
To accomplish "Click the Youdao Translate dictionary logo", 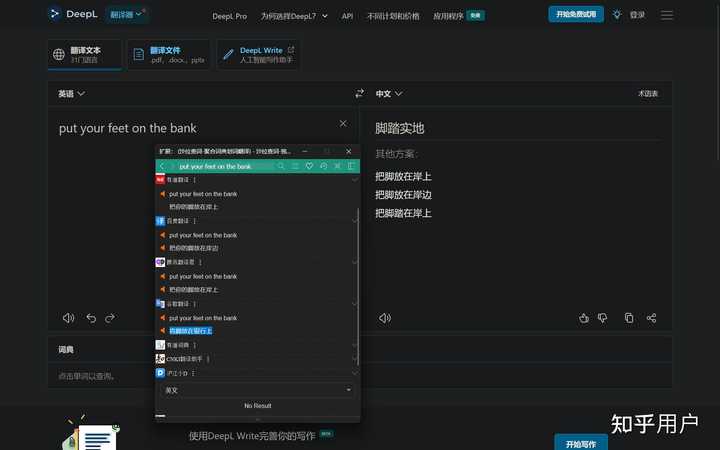I will [x=160, y=180].
